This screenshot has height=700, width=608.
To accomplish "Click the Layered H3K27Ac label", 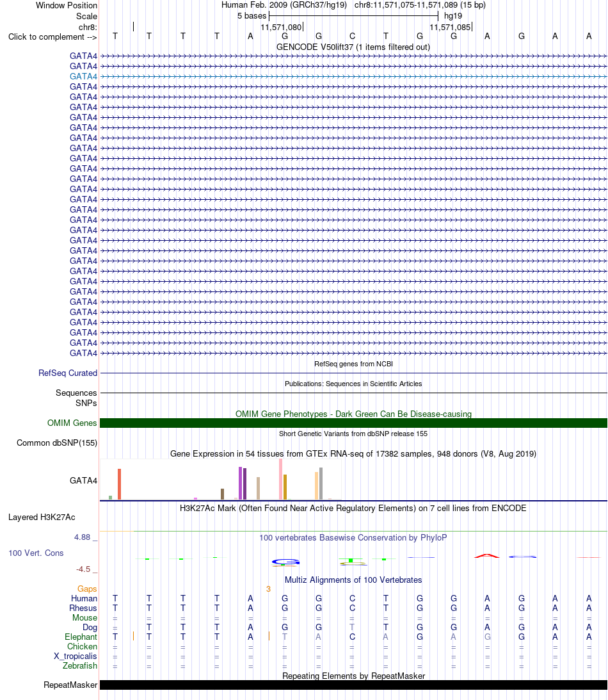I will coord(42,517).
